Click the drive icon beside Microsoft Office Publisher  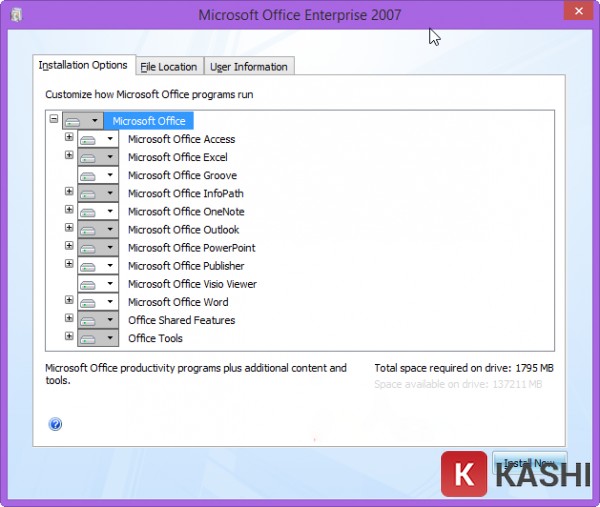pos(88,266)
